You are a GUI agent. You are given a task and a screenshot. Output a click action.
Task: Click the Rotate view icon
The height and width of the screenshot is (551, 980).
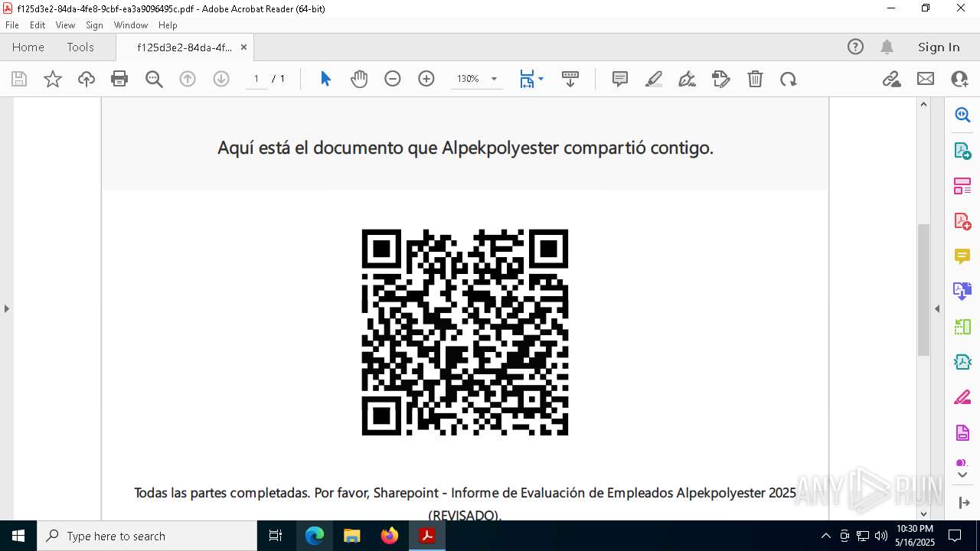pyautogui.click(x=789, y=79)
